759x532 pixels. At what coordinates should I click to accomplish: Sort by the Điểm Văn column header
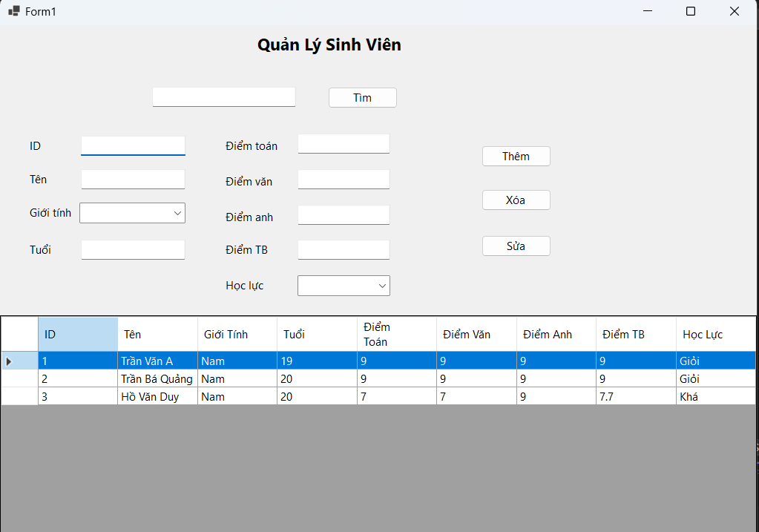476,334
